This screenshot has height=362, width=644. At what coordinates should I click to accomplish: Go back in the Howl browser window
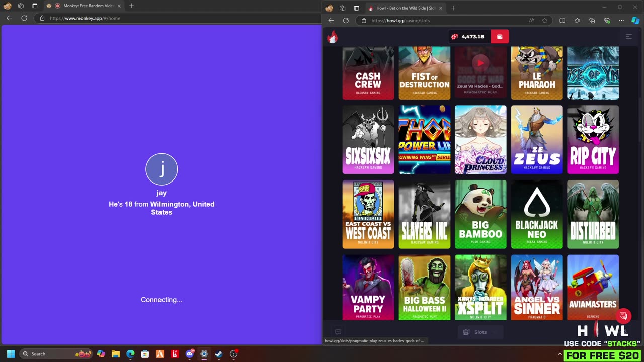tap(331, 21)
